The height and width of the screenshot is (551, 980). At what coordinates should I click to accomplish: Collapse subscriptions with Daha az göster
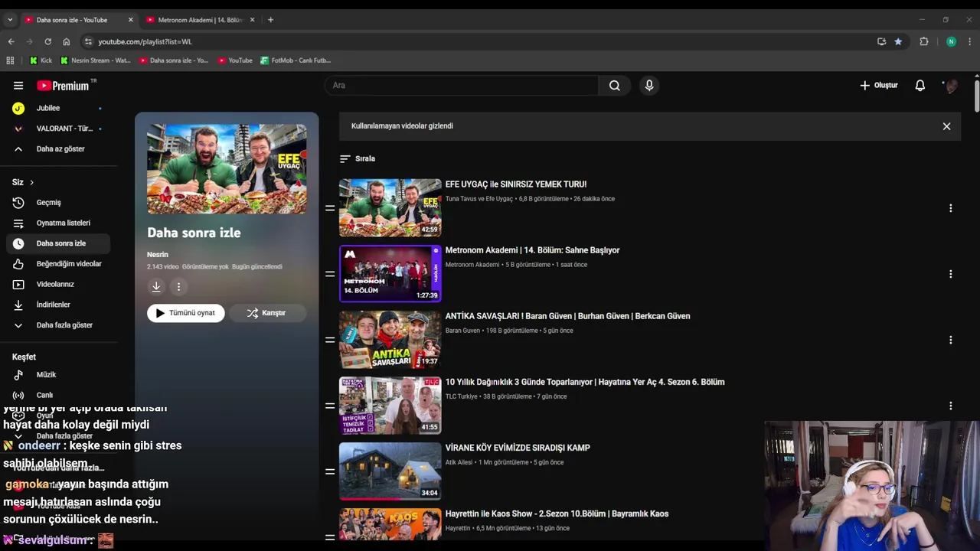click(58, 149)
